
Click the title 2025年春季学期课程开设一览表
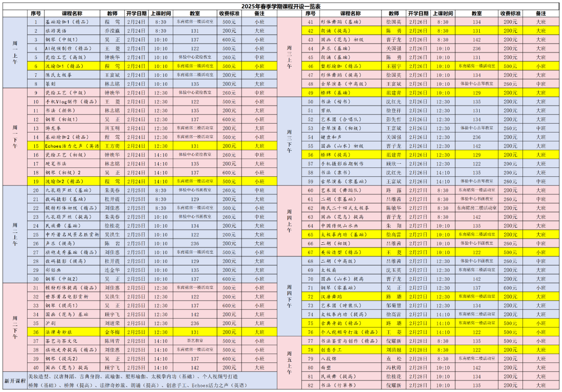click(280, 6)
